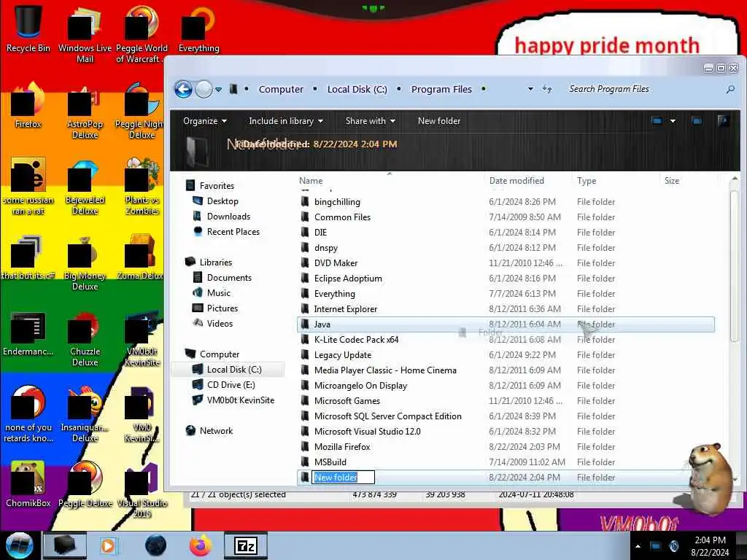The image size is (747, 560).
Task: Select Downloads under Favorites
Action: [x=228, y=216]
